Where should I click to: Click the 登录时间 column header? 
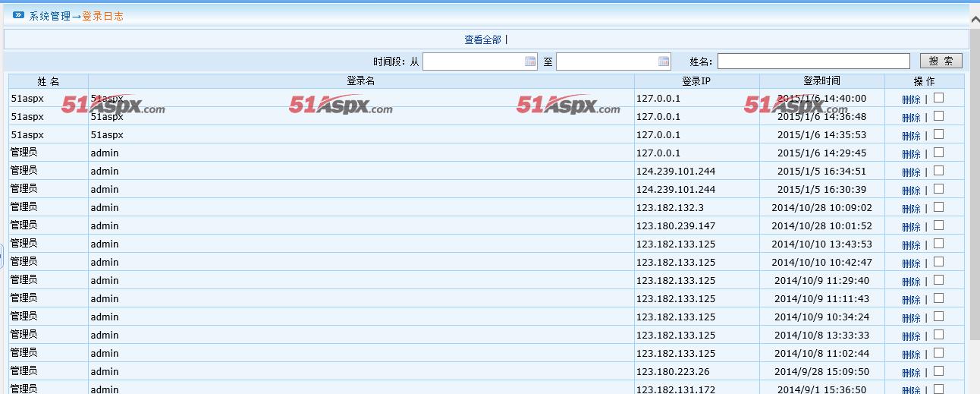tap(822, 81)
